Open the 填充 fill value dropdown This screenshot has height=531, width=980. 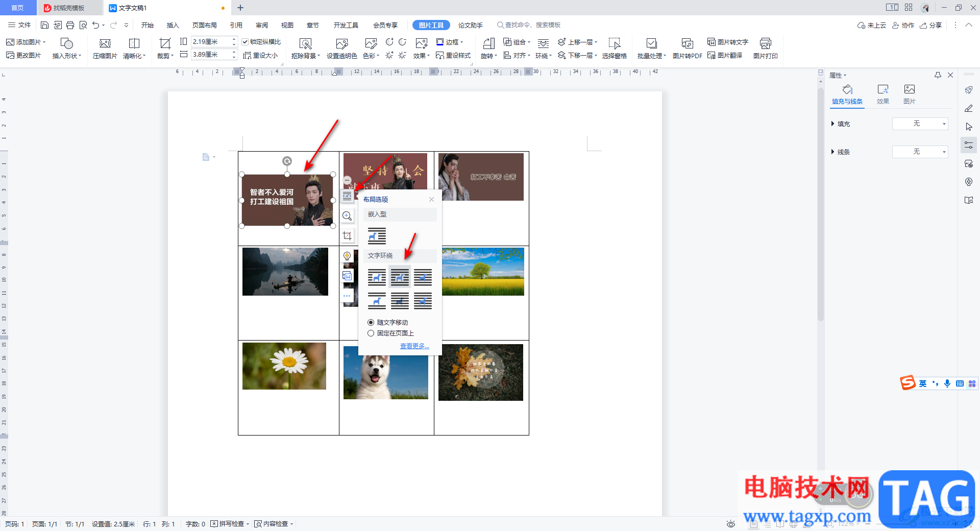pyautogui.click(x=920, y=124)
